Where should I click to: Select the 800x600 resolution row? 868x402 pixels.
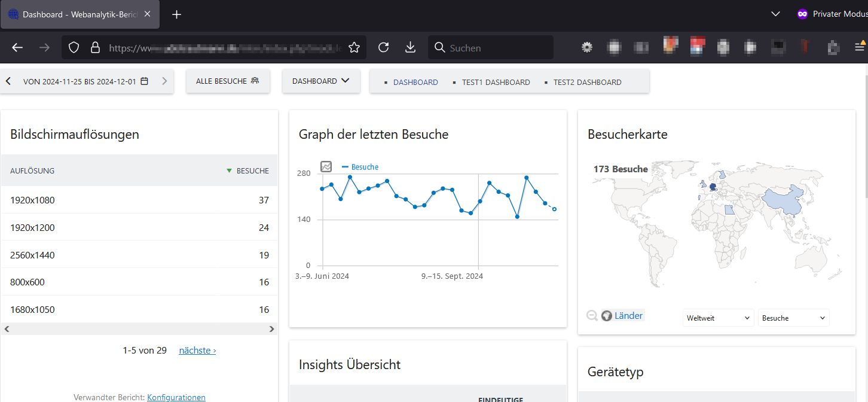(x=139, y=282)
